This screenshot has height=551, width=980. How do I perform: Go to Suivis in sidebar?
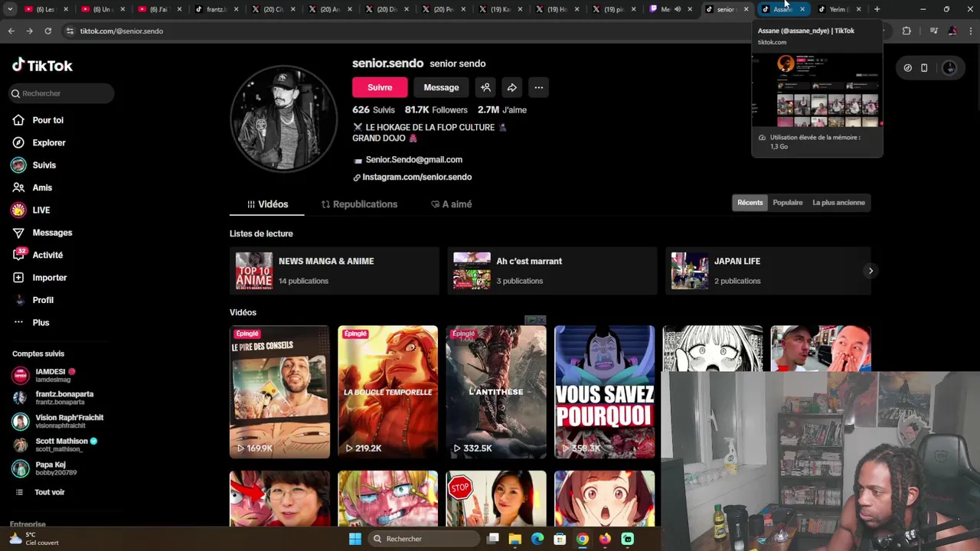[44, 165]
